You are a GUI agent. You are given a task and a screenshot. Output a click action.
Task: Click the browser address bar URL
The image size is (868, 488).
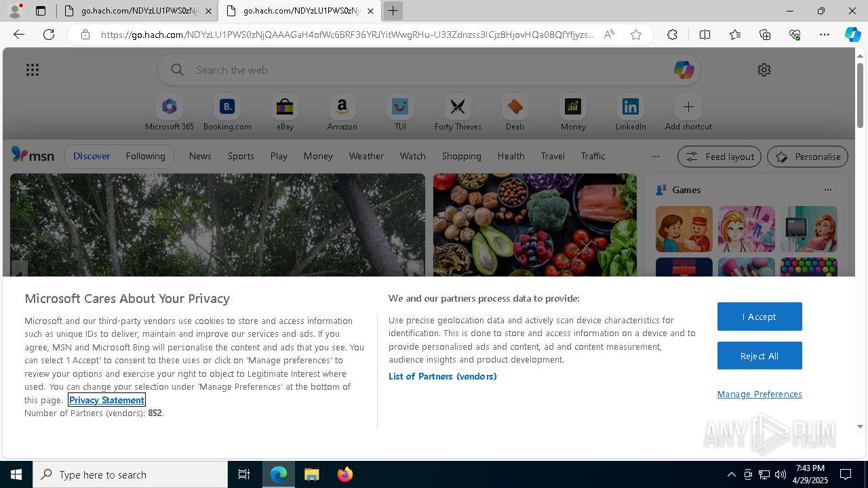click(347, 35)
